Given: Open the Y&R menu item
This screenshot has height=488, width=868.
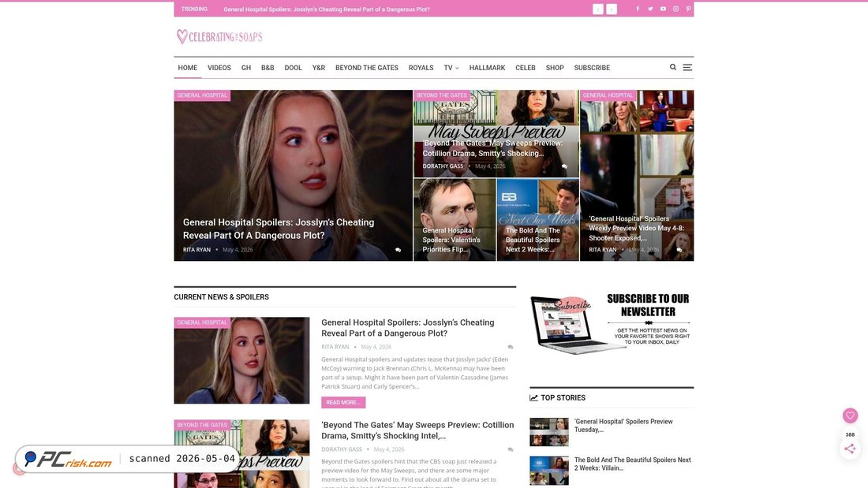Looking at the screenshot, I should coord(319,68).
